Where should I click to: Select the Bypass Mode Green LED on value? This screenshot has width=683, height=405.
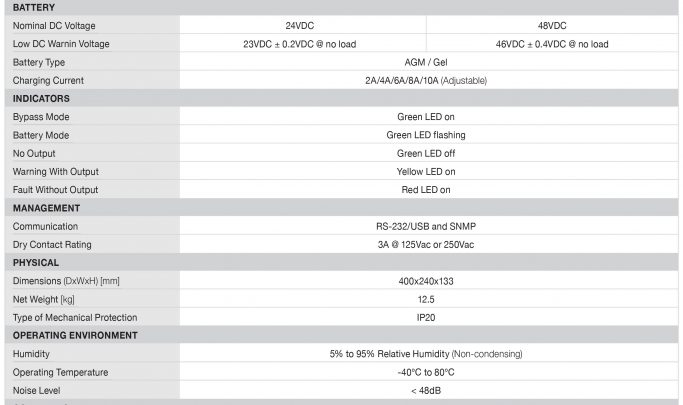pyautogui.click(x=426, y=117)
